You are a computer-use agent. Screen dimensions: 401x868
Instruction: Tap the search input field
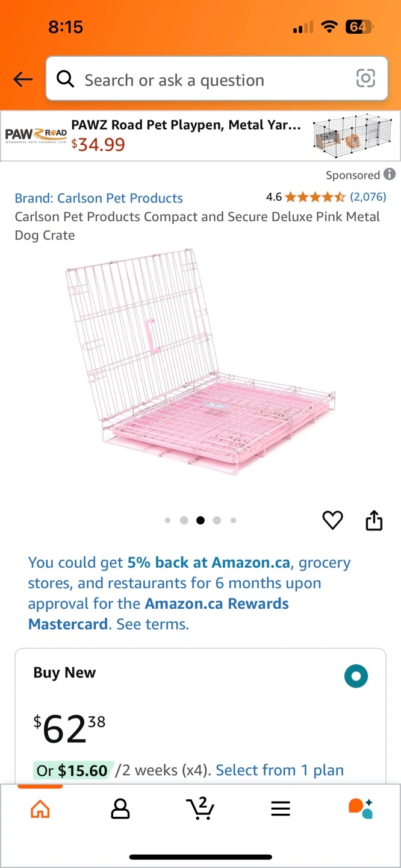pyautogui.click(x=205, y=80)
